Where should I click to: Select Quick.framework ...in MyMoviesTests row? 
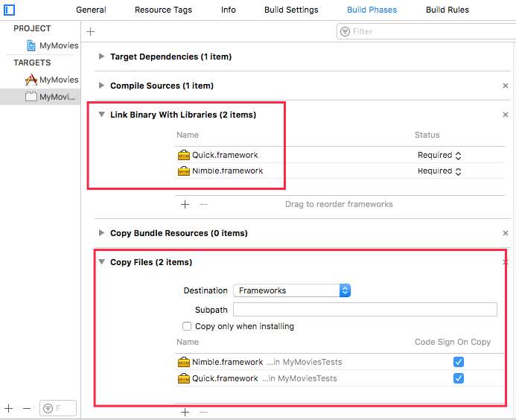point(340,378)
